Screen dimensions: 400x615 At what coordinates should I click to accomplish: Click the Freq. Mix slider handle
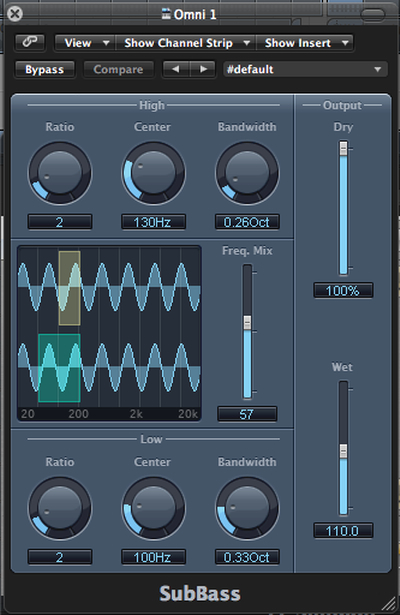(247, 322)
